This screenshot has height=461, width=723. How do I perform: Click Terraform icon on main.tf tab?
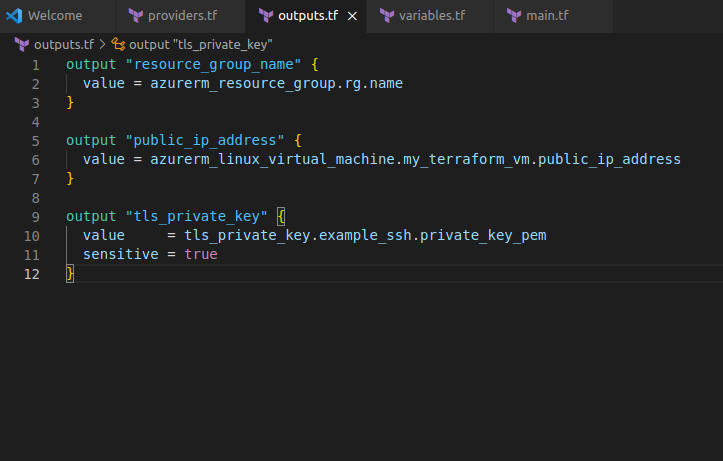point(514,16)
